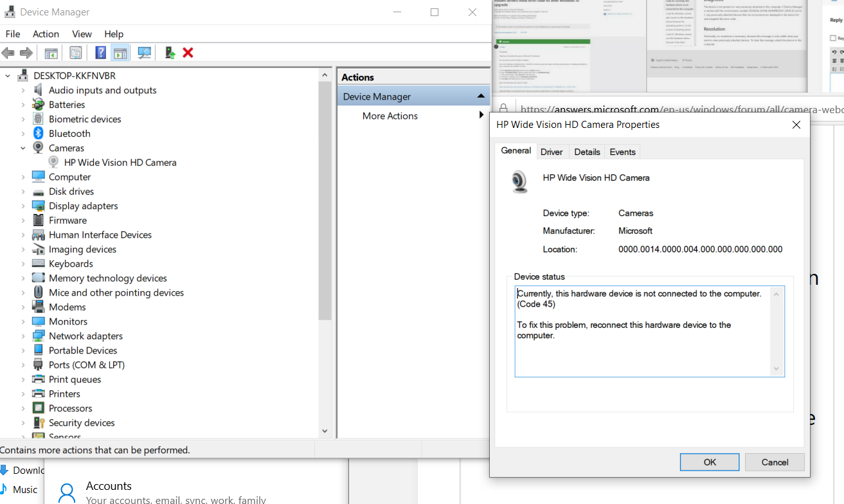
Task: Click the Update device driver icon
Action: pyautogui.click(x=170, y=53)
